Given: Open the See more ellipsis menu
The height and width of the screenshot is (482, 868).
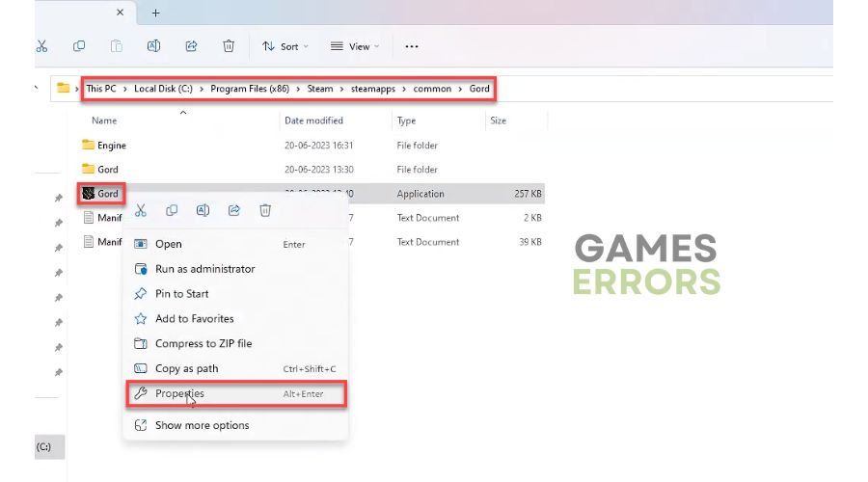Looking at the screenshot, I should pyautogui.click(x=411, y=46).
